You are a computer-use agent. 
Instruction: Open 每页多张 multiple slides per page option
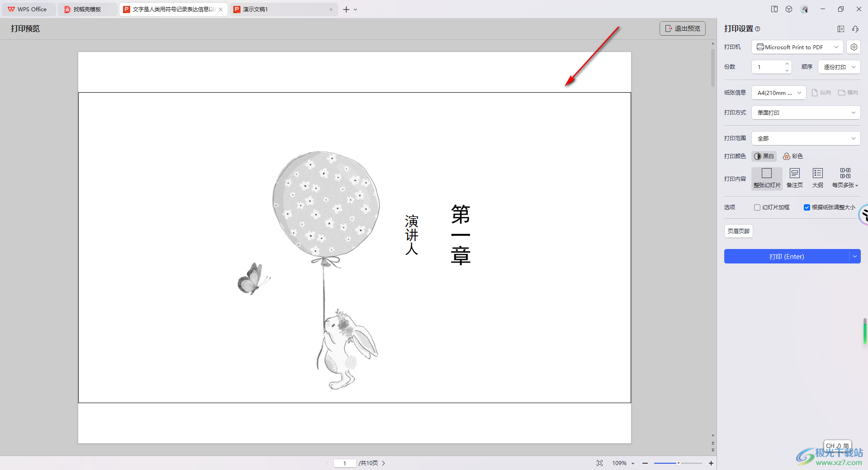tap(845, 179)
